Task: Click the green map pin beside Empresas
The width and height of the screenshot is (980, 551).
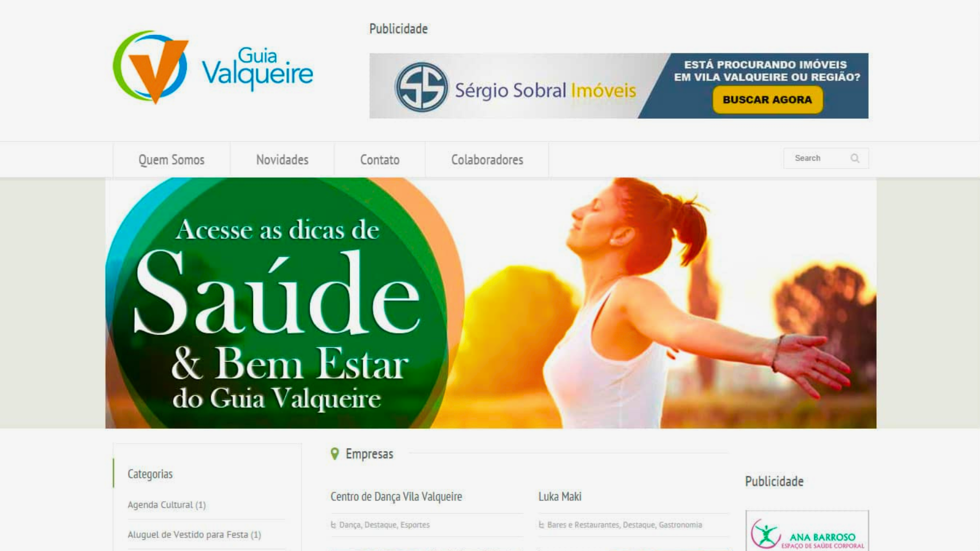Action: coord(335,453)
